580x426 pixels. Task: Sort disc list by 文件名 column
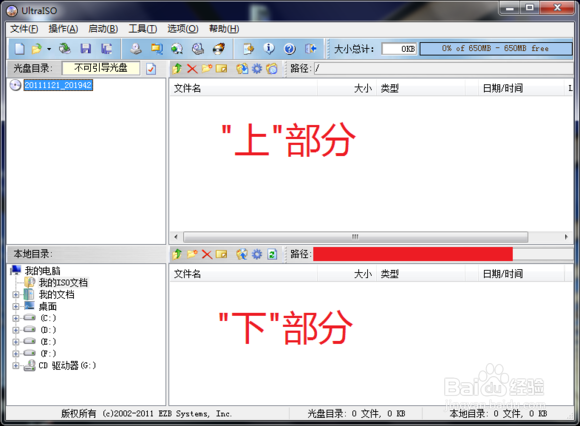coord(244,88)
